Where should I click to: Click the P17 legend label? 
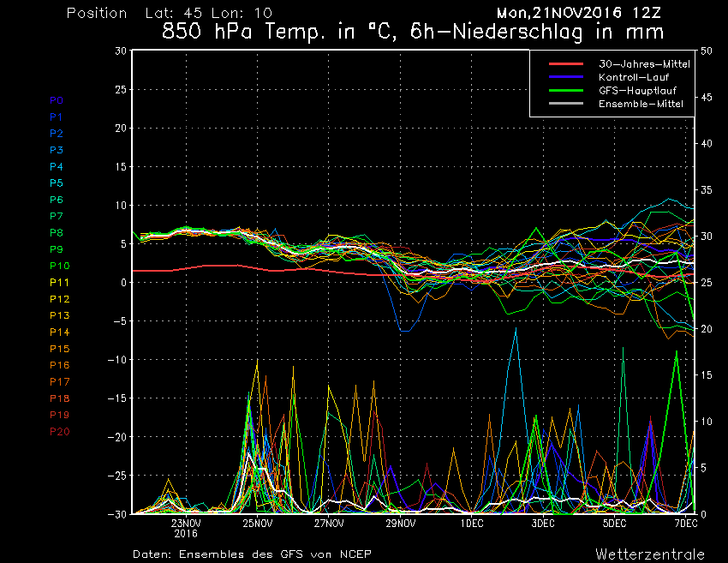tap(59, 382)
